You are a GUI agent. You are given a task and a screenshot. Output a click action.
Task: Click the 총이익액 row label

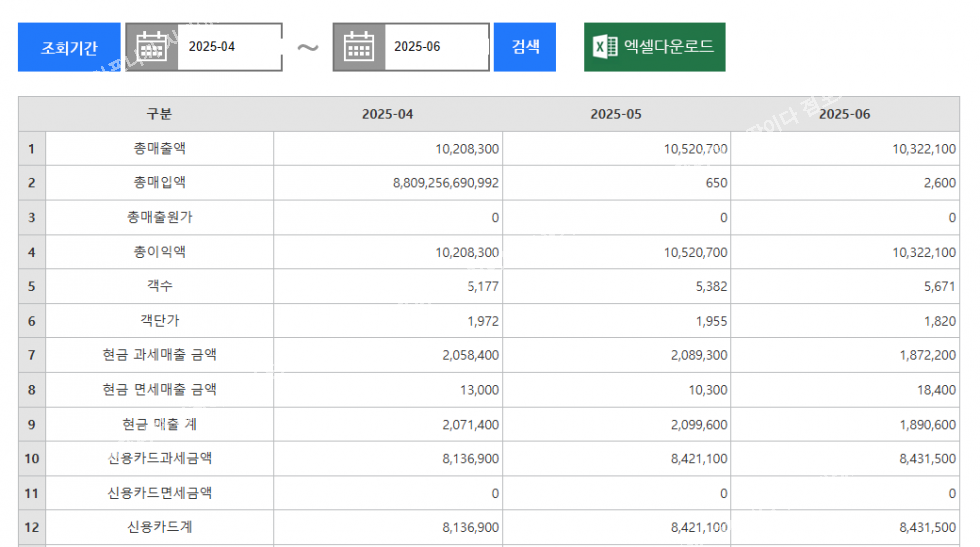[x=159, y=252]
